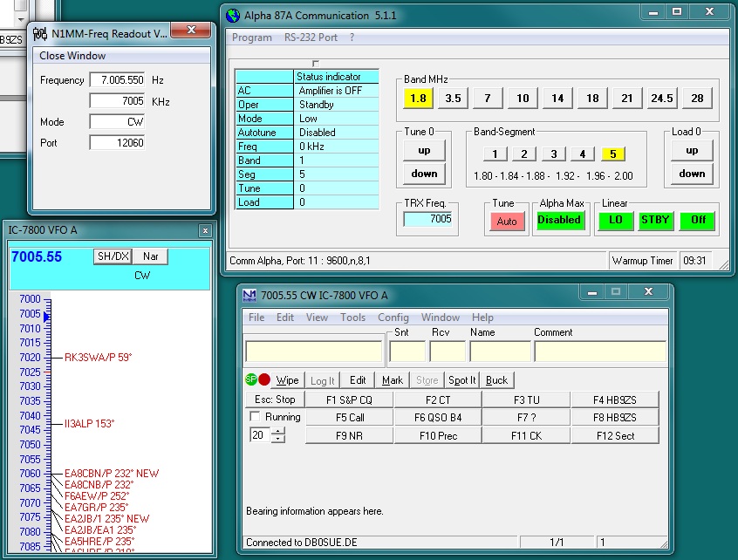This screenshot has width=738, height=560.
Task: Select the 14 MHz band button
Action: point(557,98)
